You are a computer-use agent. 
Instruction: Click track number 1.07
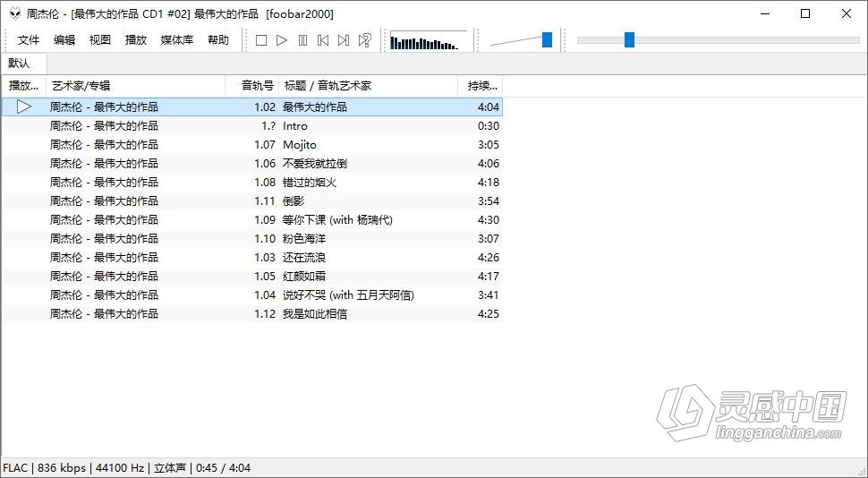265,144
